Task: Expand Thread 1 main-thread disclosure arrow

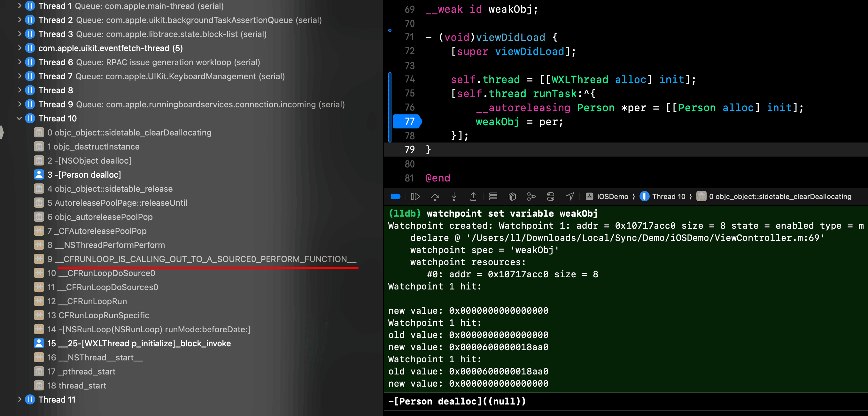Action: 19,6
